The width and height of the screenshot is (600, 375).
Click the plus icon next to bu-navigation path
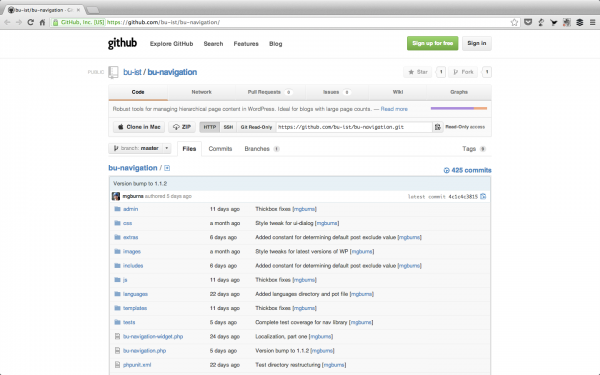tap(167, 168)
